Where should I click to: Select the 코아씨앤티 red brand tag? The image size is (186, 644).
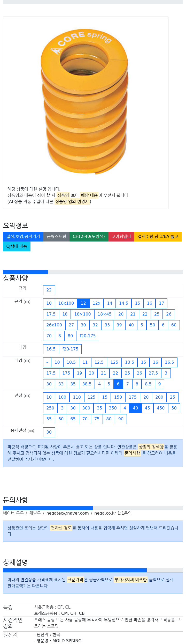pos(121,236)
